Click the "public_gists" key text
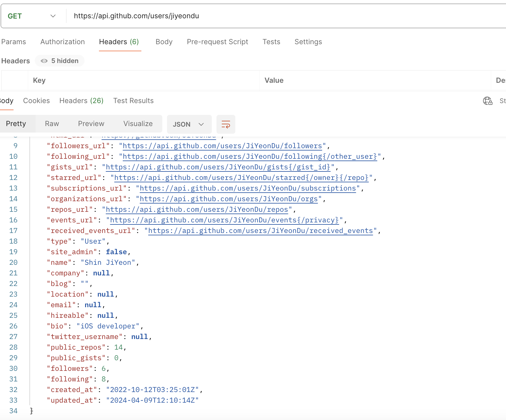The width and height of the screenshot is (506, 420). click(x=76, y=358)
